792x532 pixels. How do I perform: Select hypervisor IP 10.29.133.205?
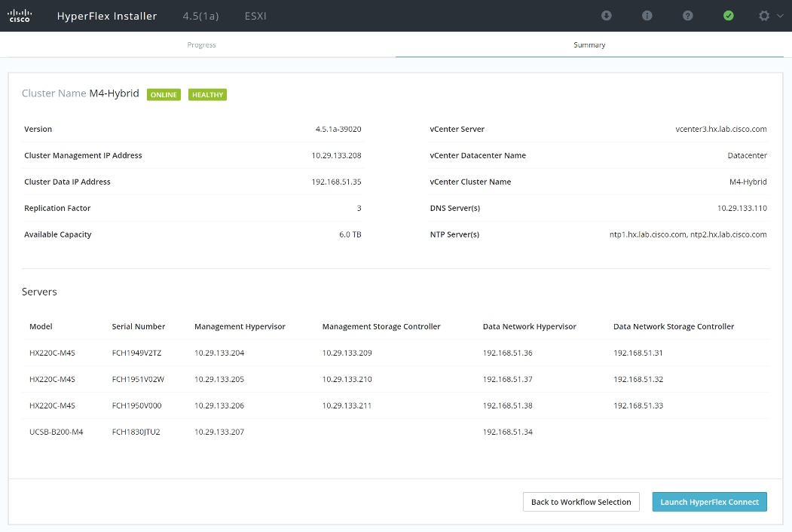219,379
